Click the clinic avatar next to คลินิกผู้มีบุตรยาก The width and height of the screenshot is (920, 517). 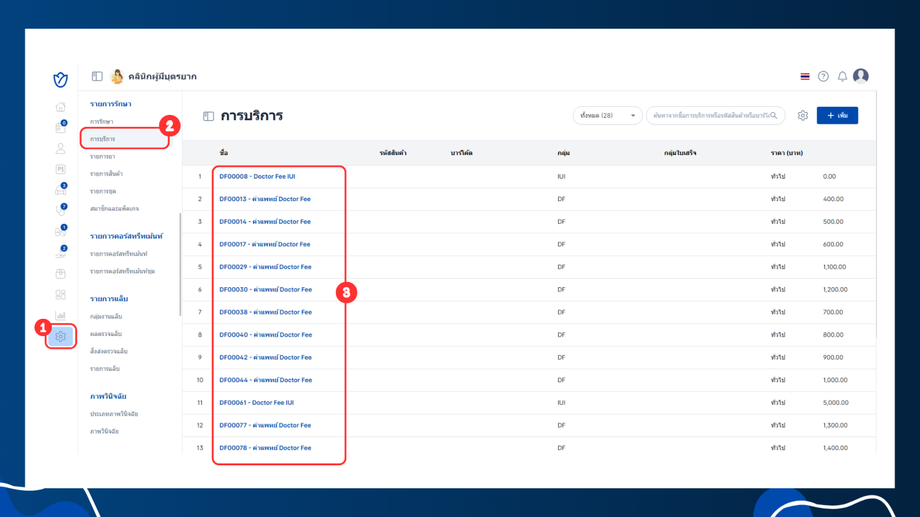coord(117,76)
